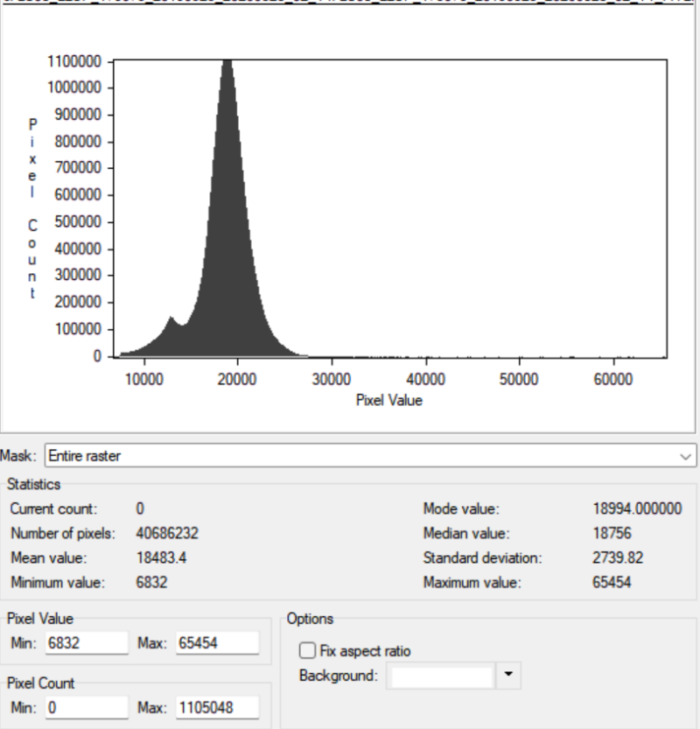This screenshot has width=700, height=729.
Task: Click the Mean value 18483.4
Action: click(x=161, y=557)
